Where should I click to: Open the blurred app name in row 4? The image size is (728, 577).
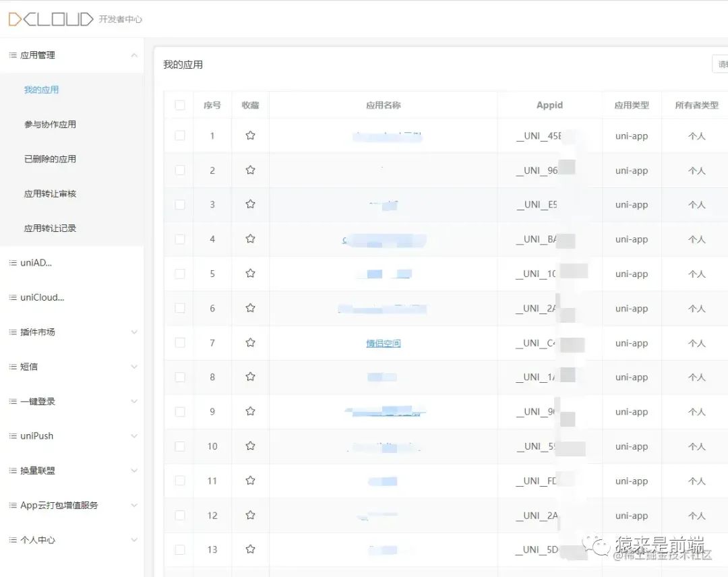(x=384, y=241)
